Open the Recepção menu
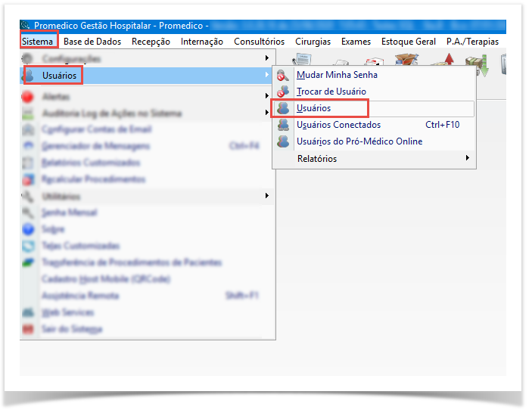 151,42
